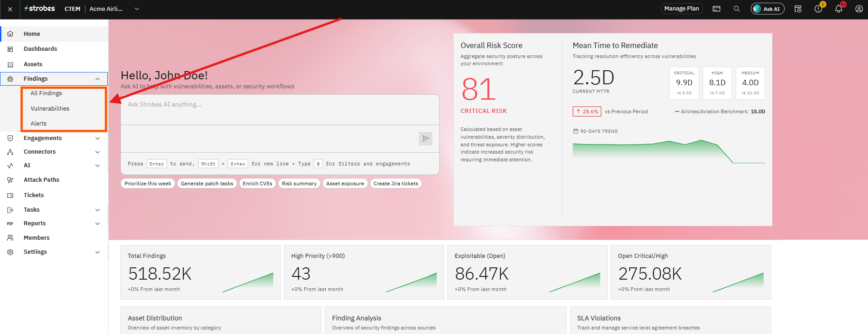Screen dimensions: 868x334
Task: Focus the Ask Strobes AI anything field
Action: point(280,110)
